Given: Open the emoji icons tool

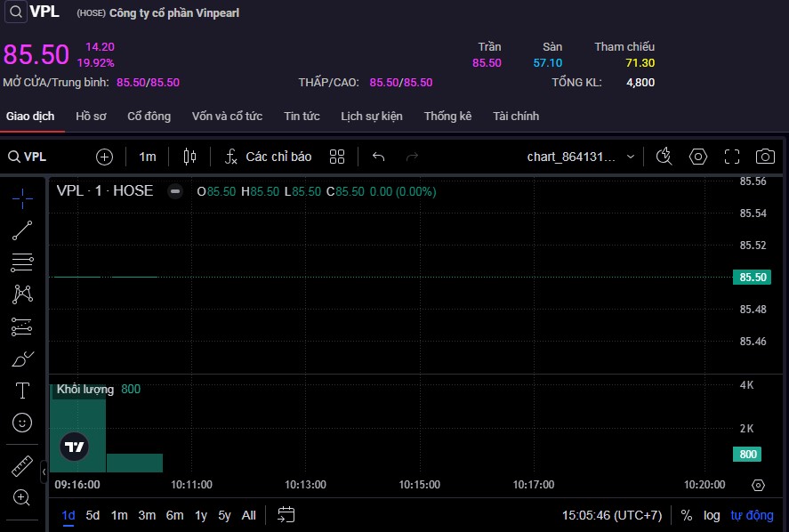Looking at the screenshot, I should 22,423.
